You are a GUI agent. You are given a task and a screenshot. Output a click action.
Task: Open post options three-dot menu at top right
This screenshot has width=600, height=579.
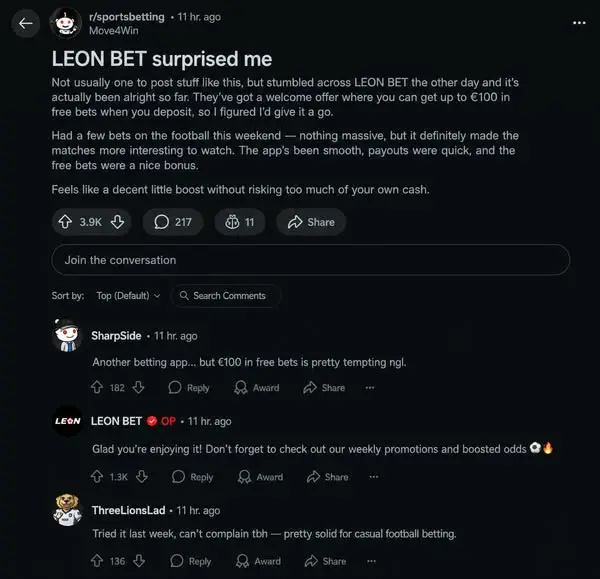click(579, 23)
